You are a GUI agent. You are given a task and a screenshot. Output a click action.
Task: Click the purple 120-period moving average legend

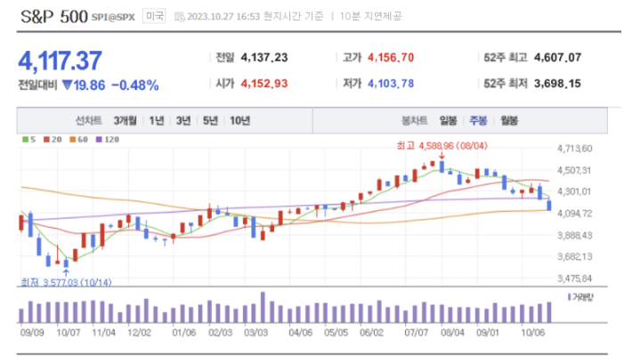click(108, 140)
